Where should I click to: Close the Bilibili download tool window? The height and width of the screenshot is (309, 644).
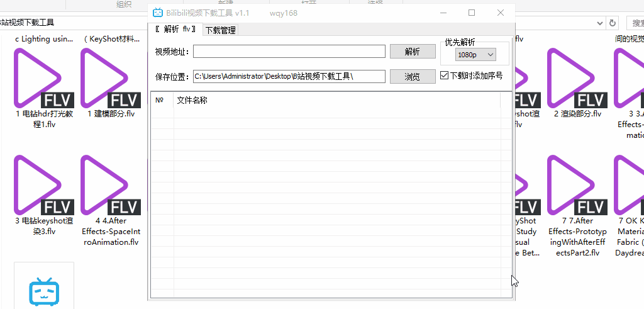tap(500, 13)
